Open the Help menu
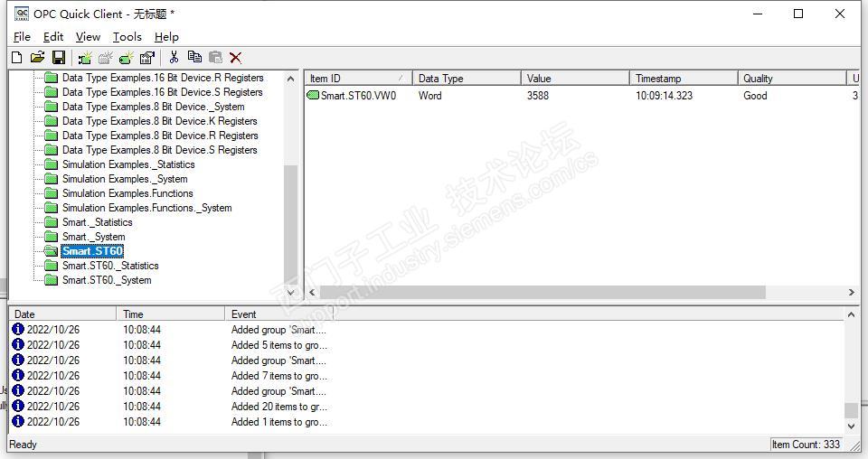The height and width of the screenshot is (459, 868). coord(166,37)
